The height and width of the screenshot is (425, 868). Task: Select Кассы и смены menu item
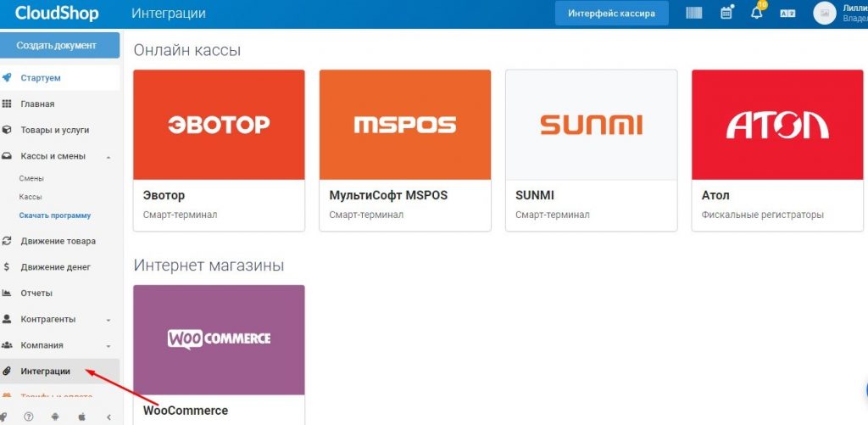(53, 156)
